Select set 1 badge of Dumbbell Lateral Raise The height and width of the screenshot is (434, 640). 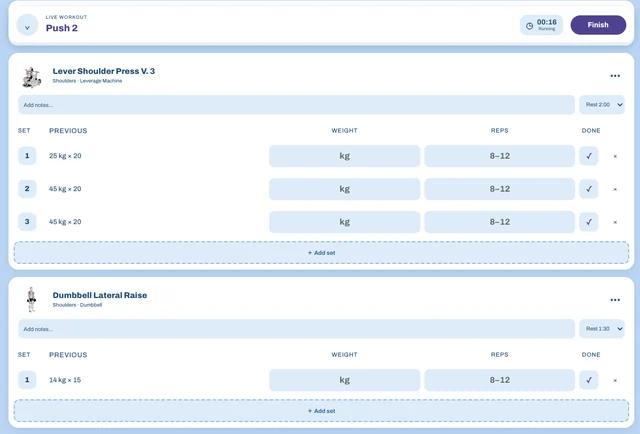(x=27, y=380)
